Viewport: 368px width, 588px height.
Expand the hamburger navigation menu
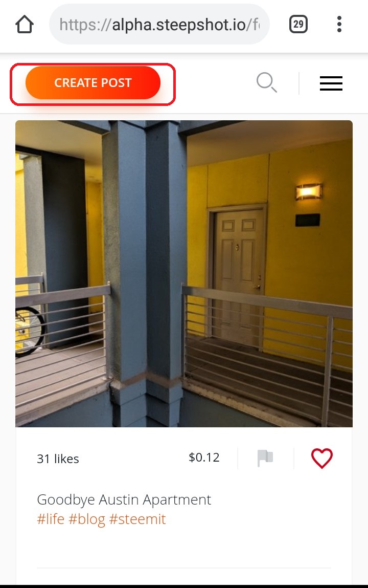pyautogui.click(x=331, y=83)
